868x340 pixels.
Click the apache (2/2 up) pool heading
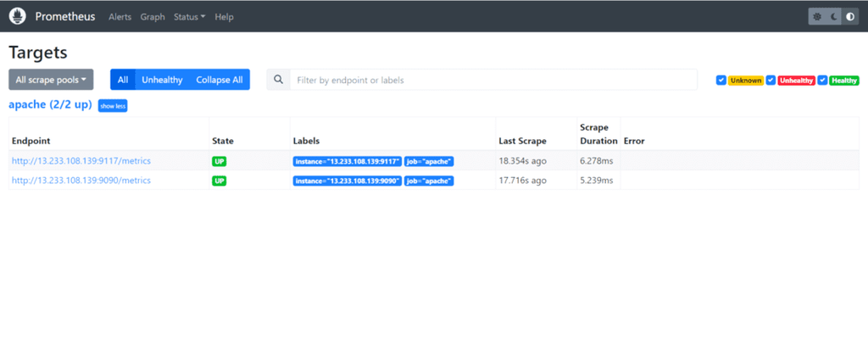50,105
